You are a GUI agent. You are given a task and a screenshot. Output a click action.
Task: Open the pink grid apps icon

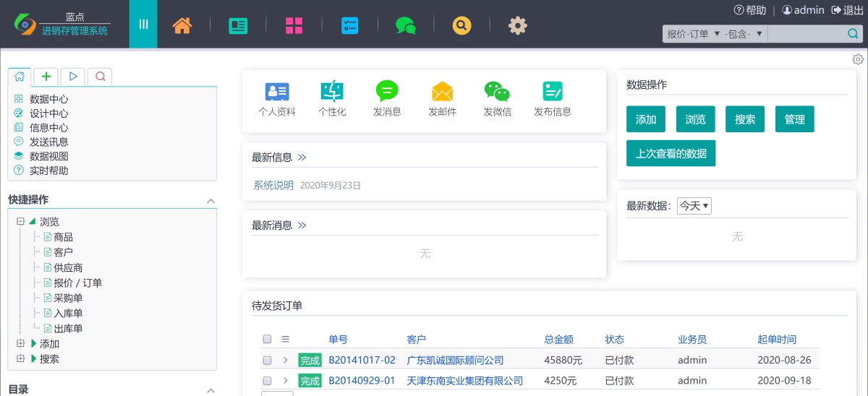294,25
